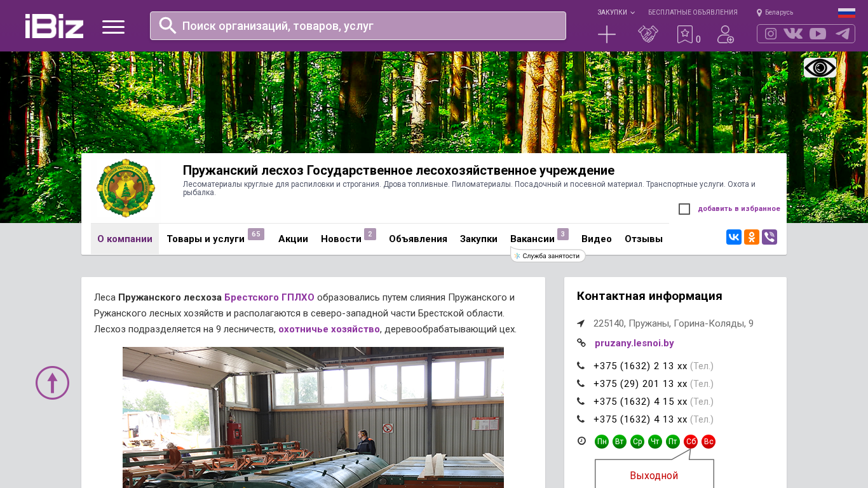
Task: Select the Пн weekday circle
Action: click(602, 442)
